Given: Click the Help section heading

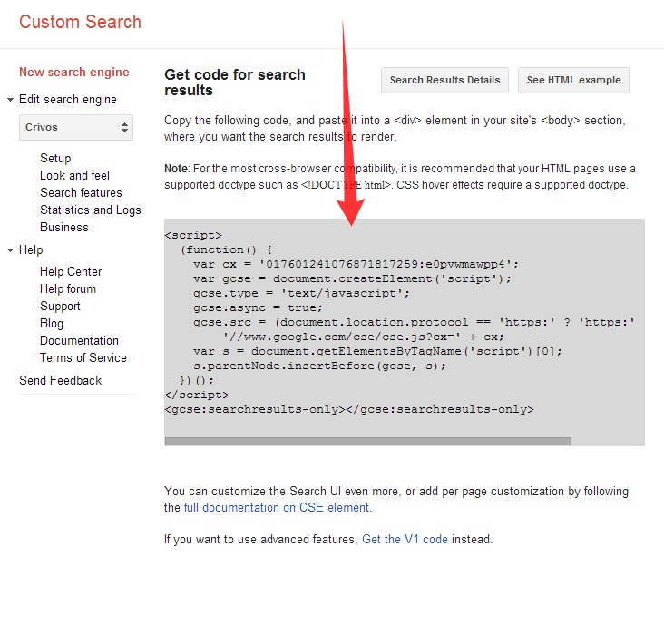Looking at the screenshot, I should click(31, 249).
